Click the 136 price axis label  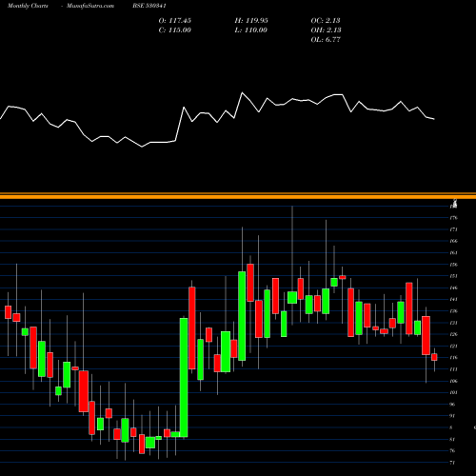click(453, 311)
